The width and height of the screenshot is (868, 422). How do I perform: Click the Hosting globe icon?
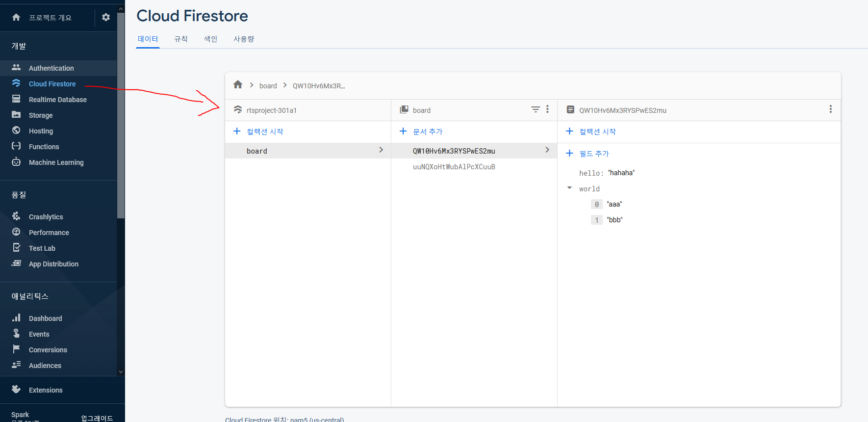point(16,131)
